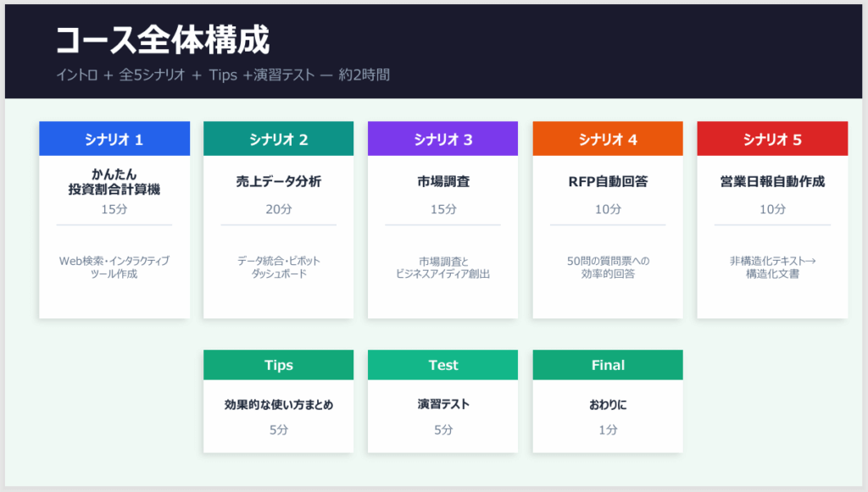Click the 市場調査 card heading
The width and height of the screenshot is (868, 492).
[x=442, y=181]
